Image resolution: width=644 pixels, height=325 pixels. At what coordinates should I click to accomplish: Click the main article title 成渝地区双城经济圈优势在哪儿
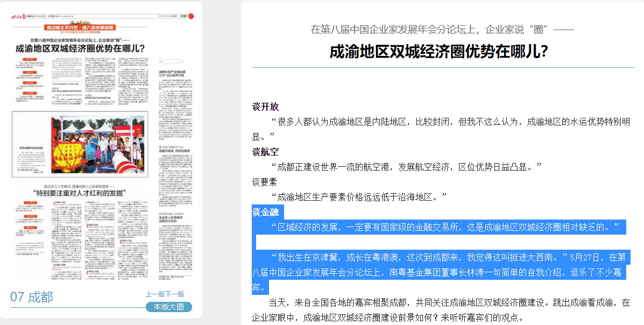(x=438, y=52)
